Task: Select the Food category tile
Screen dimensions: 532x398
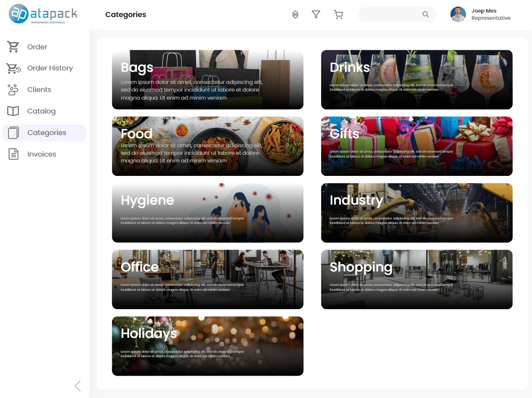Action: coord(208,146)
